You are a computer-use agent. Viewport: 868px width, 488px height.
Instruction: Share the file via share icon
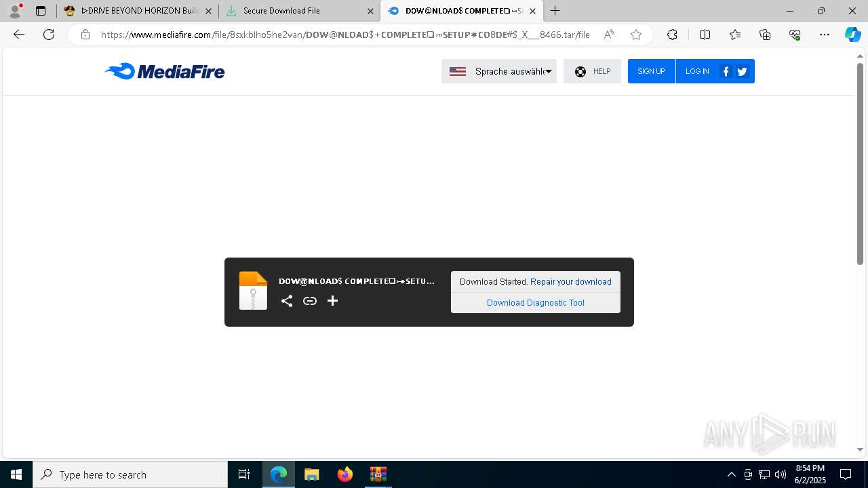pyautogui.click(x=287, y=301)
